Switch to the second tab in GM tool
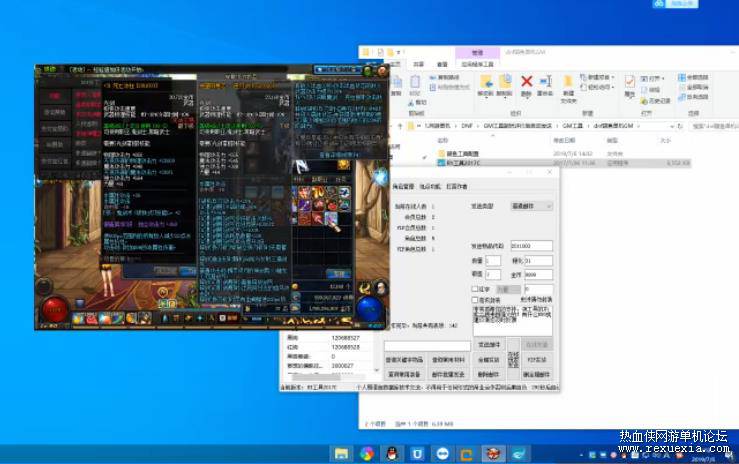 [430, 187]
